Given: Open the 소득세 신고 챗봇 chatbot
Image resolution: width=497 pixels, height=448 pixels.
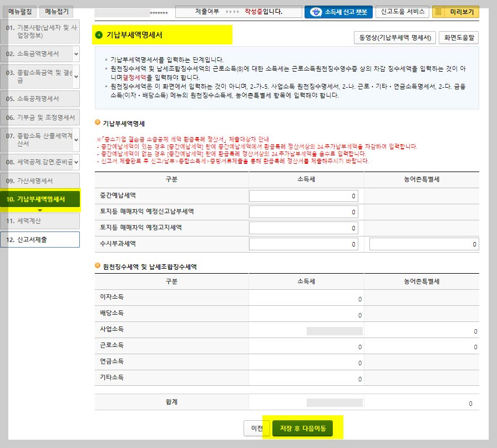Looking at the screenshot, I should pos(338,12).
